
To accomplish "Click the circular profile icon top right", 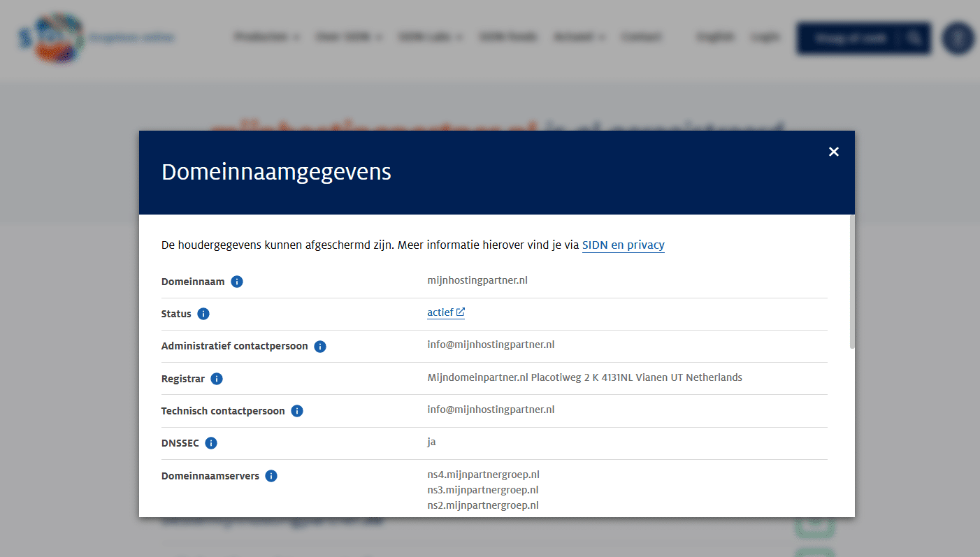I will point(958,38).
